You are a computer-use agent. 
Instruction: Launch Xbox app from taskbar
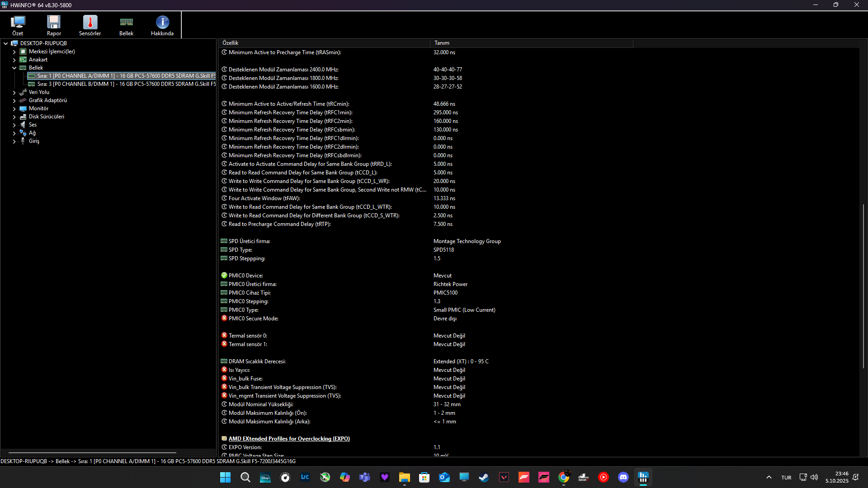[x=325, y=477]
